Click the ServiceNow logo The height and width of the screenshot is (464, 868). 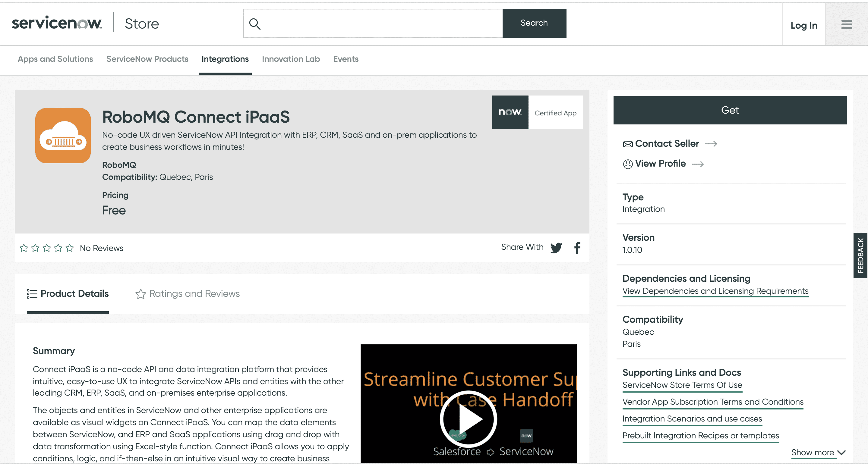[57, 23]
